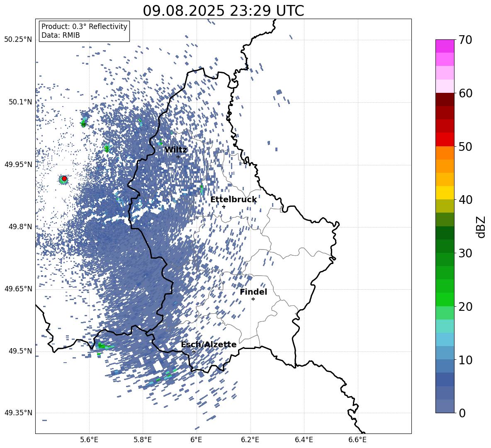
Task: Click the 49.8°N latitude label
Action: [21, 227]
